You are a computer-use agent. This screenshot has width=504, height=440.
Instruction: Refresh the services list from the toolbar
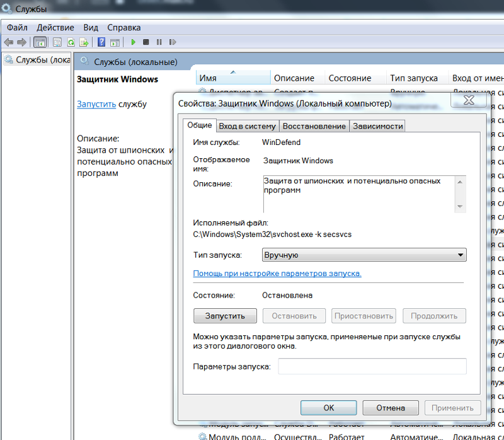(x=71, y=42)
